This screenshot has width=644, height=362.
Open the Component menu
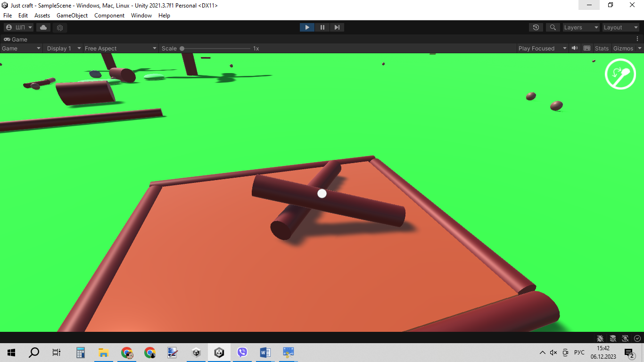[109, 16]
